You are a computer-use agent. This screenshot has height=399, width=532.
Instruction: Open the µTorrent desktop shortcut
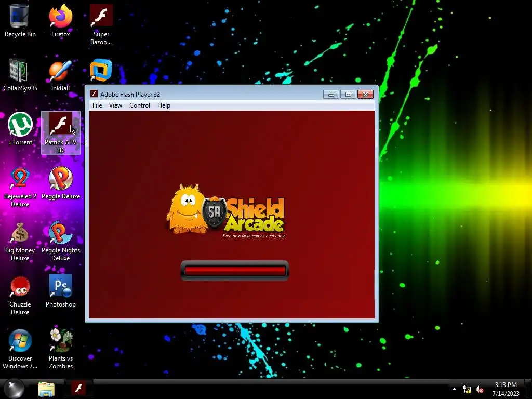coord(20,129)
